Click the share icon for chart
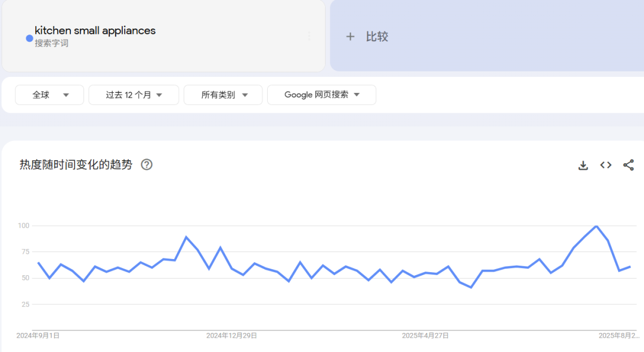Screen dimensions: 644x352 628,165
